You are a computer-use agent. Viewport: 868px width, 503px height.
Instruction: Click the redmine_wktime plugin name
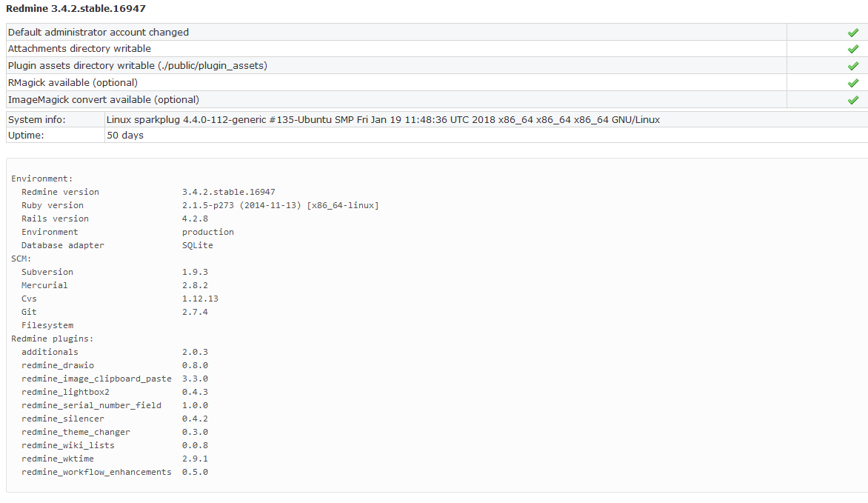pos(58,458)
